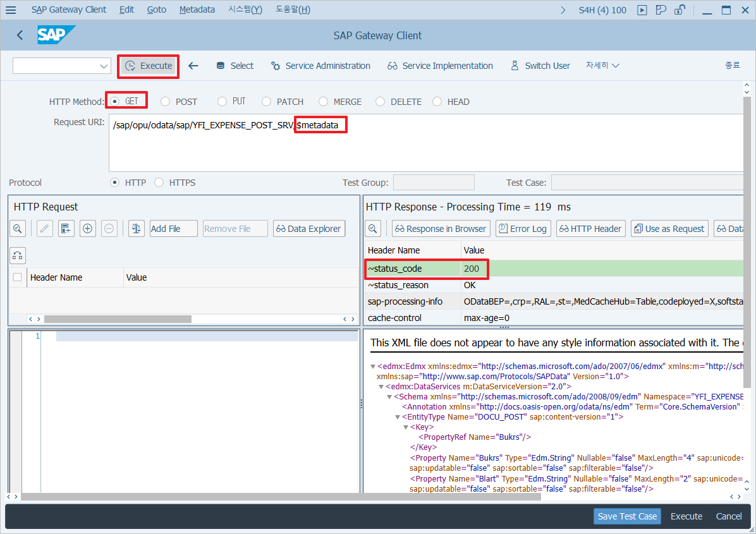Click the SAP back chevron icon

[x=20, y=35]
